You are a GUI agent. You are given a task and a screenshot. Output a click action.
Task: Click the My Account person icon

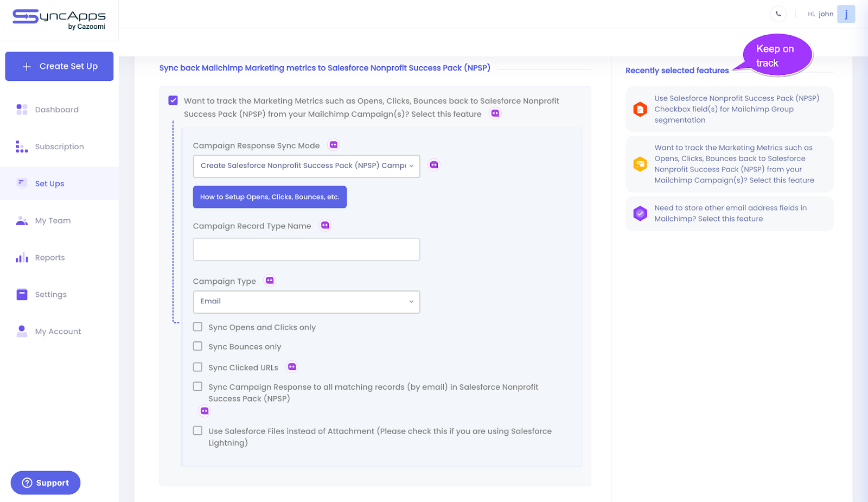(x=22, y=331)
